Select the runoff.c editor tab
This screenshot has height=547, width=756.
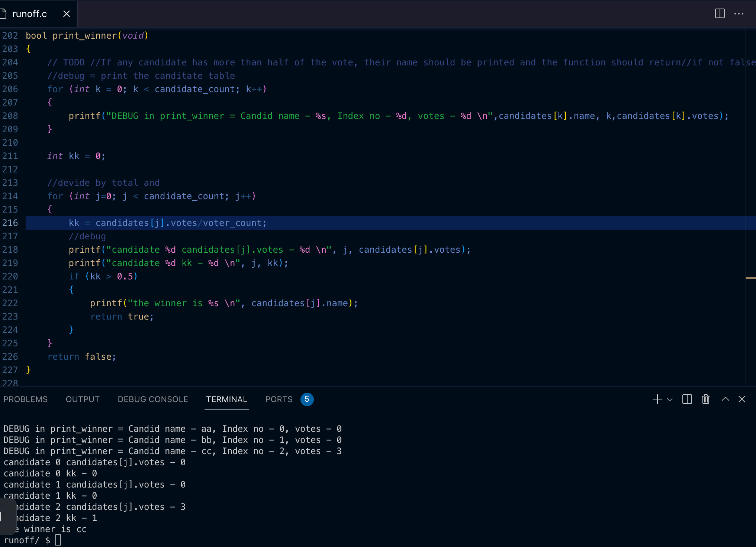(29, 14)
